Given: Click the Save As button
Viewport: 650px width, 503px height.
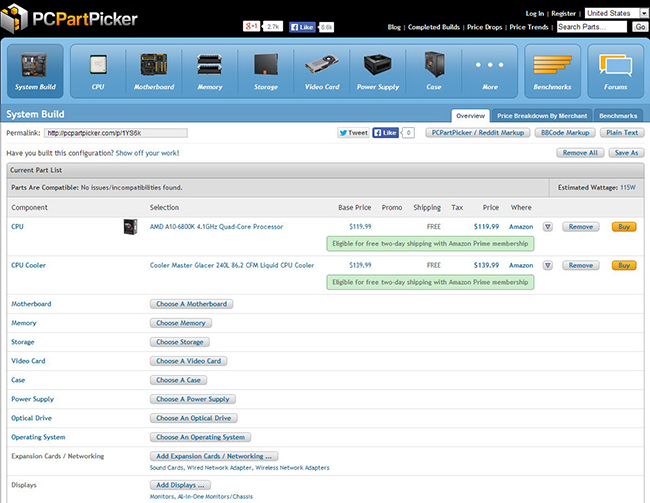Looking at the screenshot, I should (626, 153).
